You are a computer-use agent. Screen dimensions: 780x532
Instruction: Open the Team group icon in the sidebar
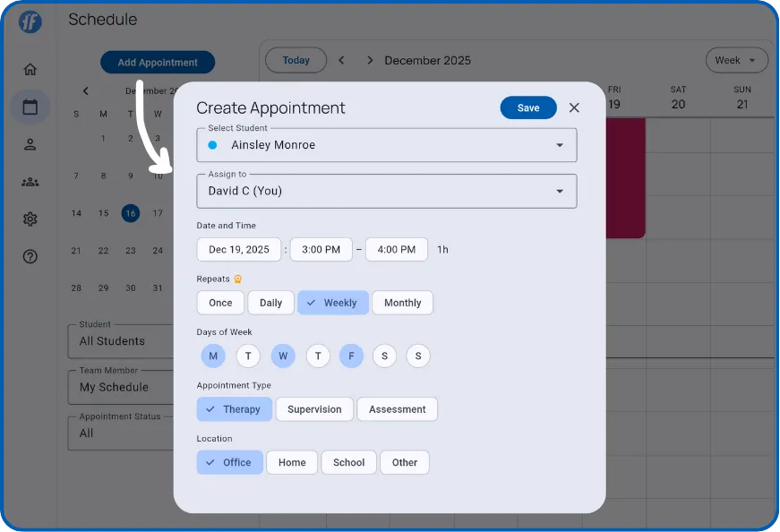pos(30,181)
